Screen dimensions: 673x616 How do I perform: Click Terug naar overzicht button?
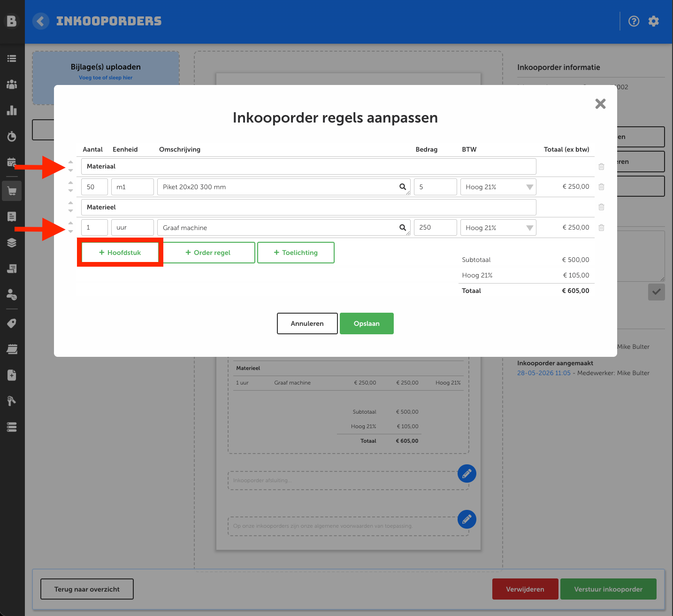(x=87, y=589)
